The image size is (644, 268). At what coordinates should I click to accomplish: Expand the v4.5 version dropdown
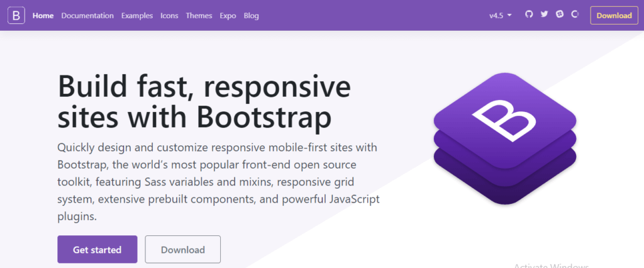(500, 16)
